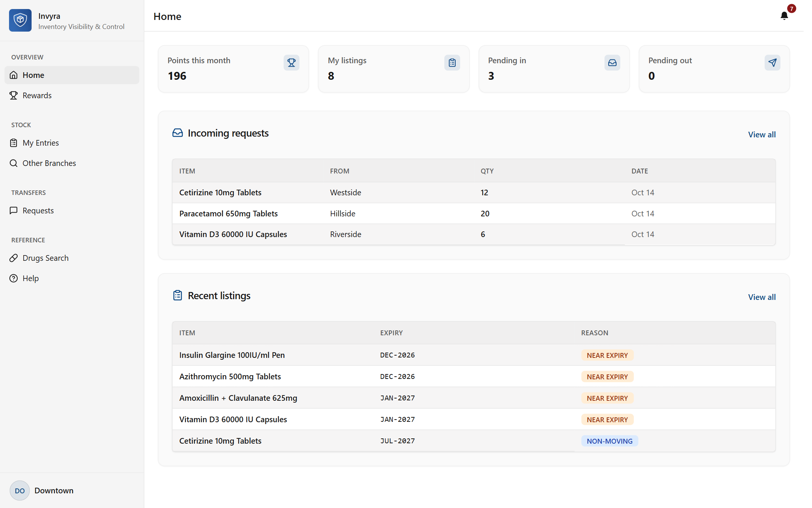Open the Help page
This screenshot has width=812, height=508.
[72, 278]
